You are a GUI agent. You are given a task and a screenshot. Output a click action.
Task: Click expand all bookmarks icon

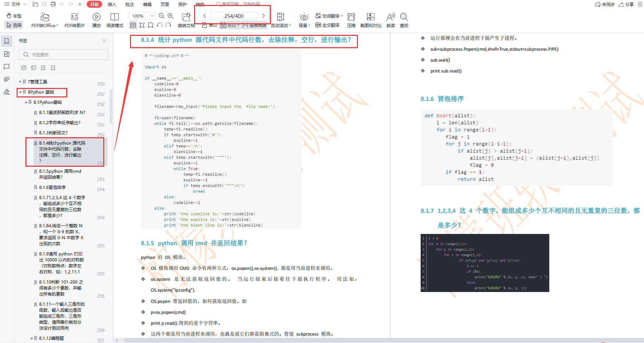click(24, 68)
